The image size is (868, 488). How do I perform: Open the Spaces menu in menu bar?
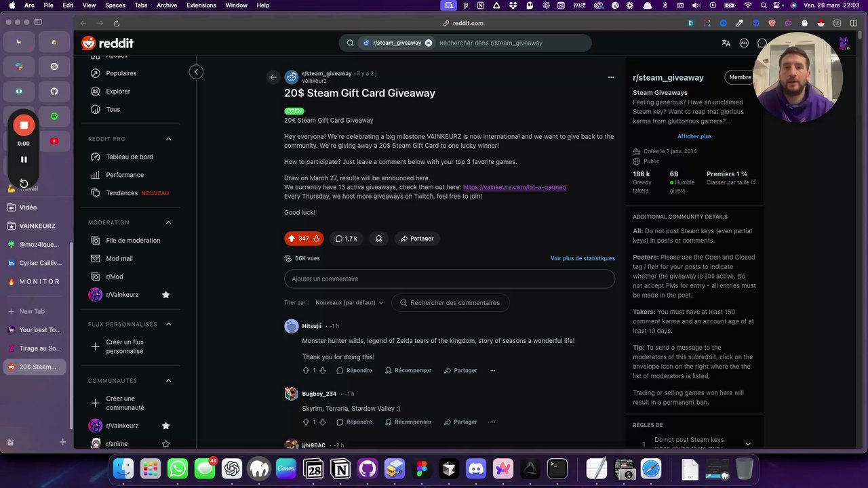click(x=115, y=5)
